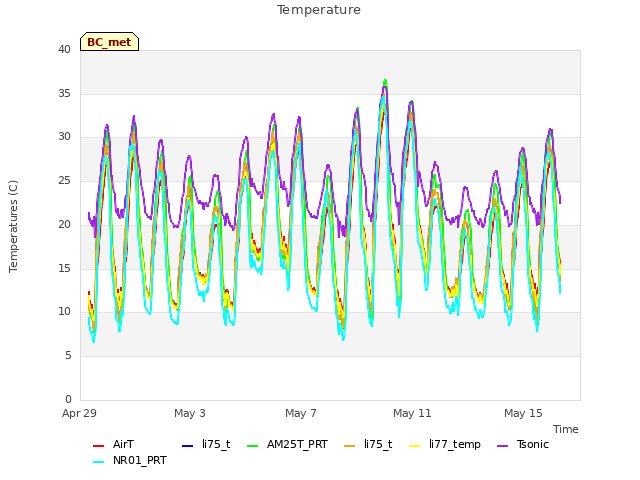Click the 25 y-axis tick value
This screenshot has height=480, width=640.
[x=64, y=180]
